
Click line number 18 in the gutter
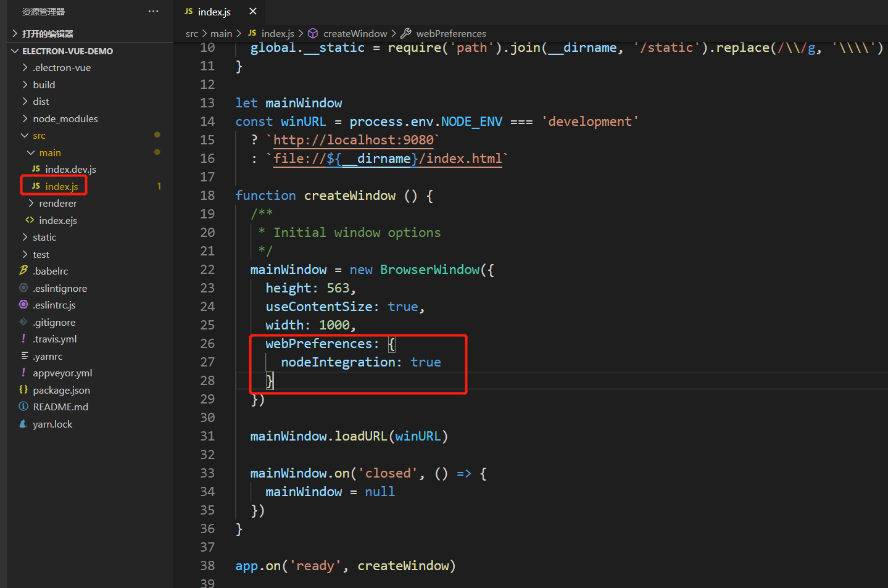pos(207,196)
